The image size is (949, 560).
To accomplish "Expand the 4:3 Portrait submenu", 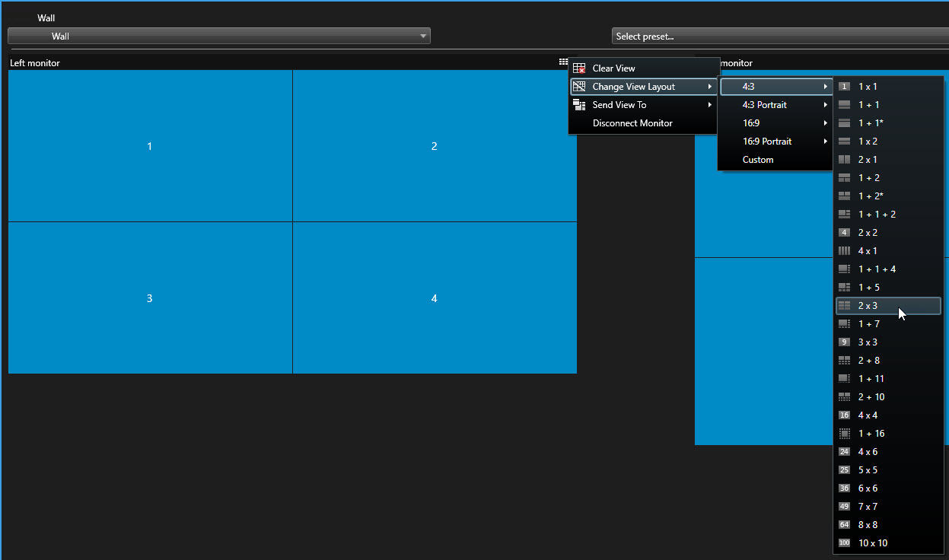I will [775, 105].
